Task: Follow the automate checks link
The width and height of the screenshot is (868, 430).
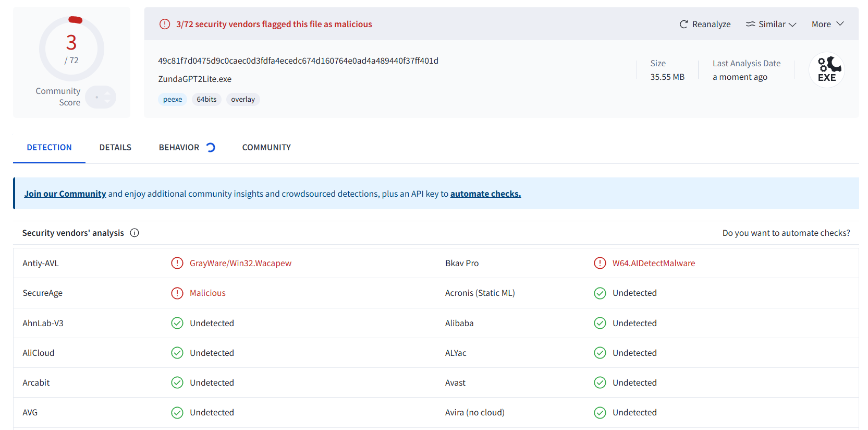Action: pyautogui.click(x=485, y=194)
